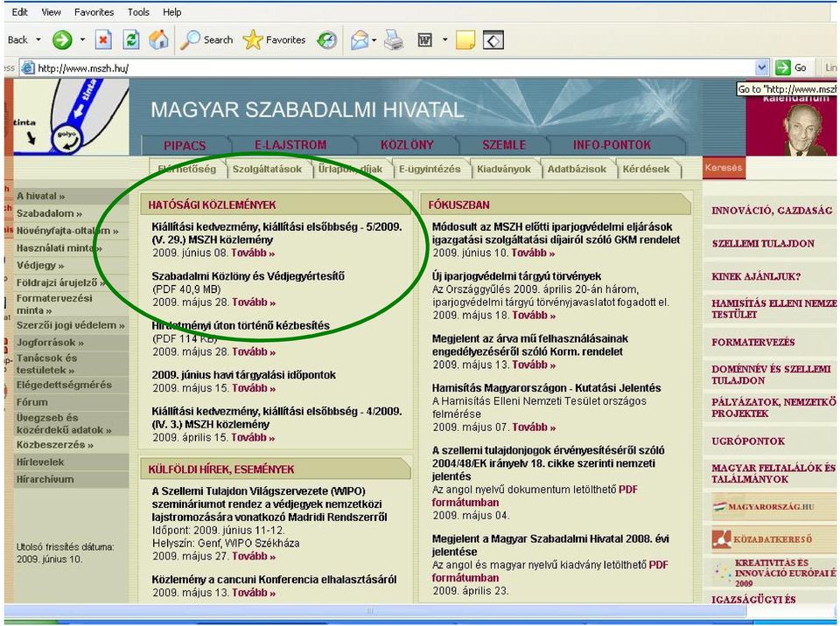Open the Kérdések tab
The image size is (840, 626).
point(646,169)
